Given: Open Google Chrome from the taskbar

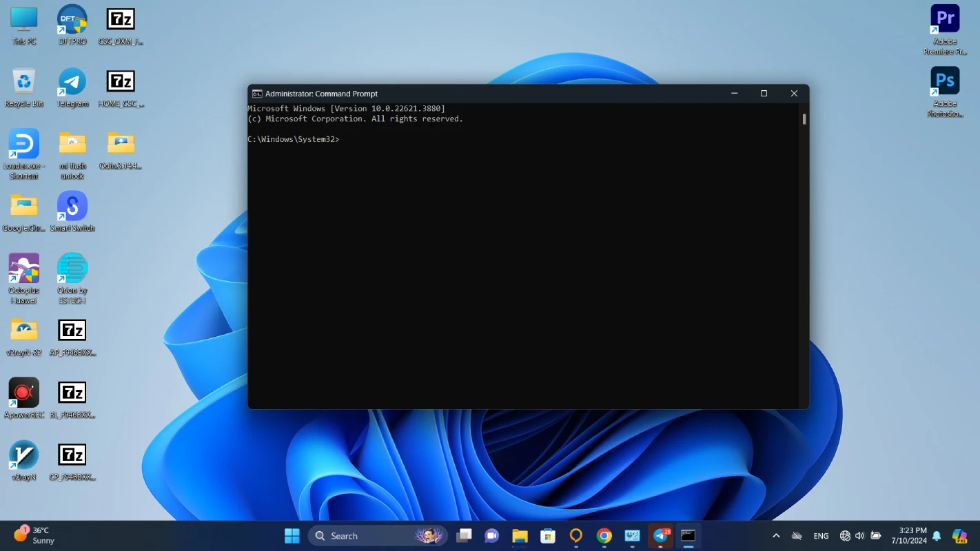Looking at the screenshot, I should [604, 536].
